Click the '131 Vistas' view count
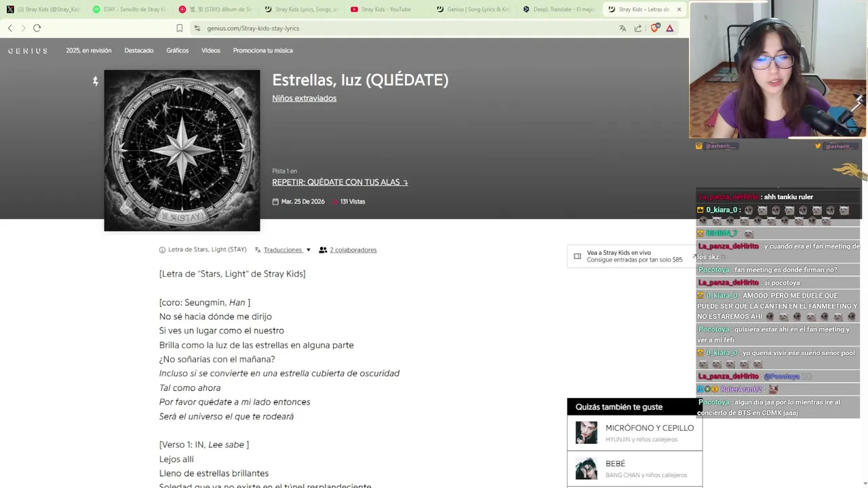 click(x=353, y=202)
